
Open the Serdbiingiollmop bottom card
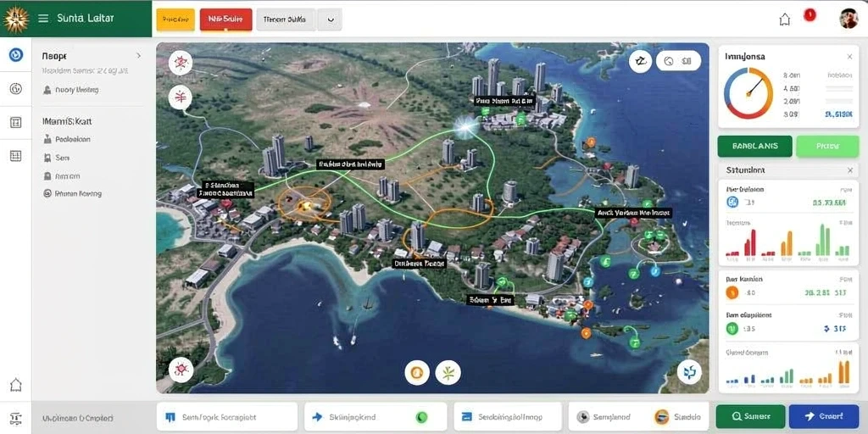click(x=508, y=417)
